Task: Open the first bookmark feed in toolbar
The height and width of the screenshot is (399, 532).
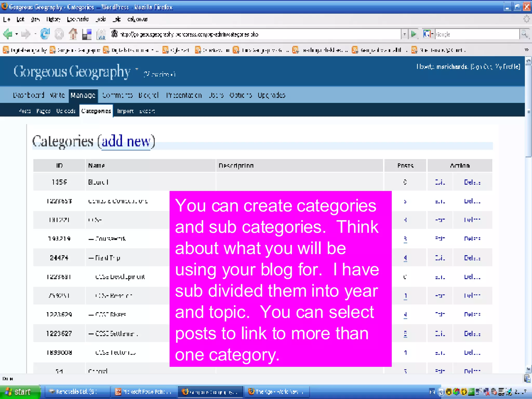Action: click(25, 50)
